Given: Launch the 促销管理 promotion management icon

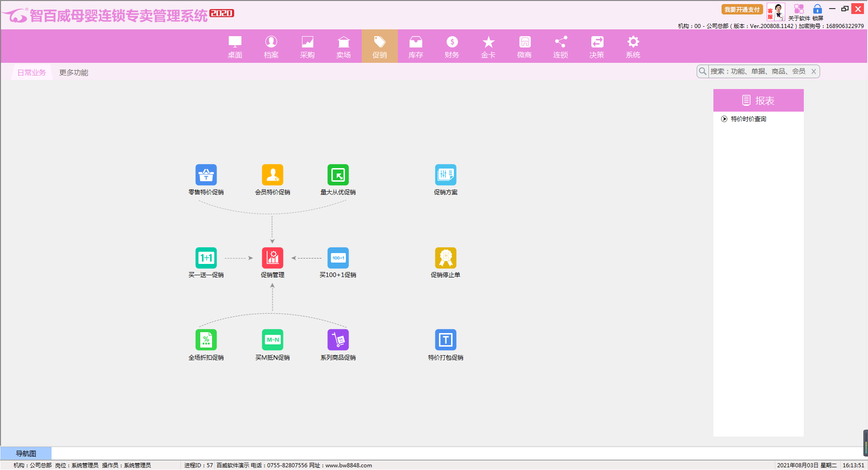Looking at the screenshot, I should [x=272, y=258].
